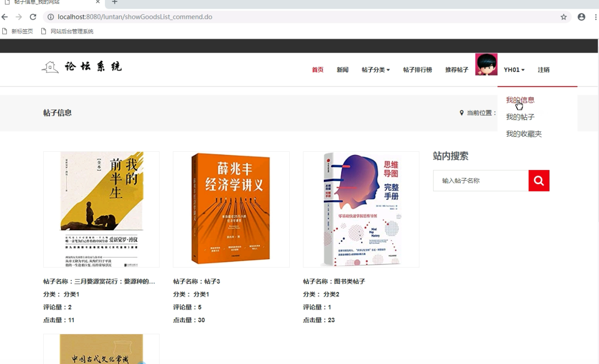Screen dimensions: 599x364
Task: Click the browser forward arrow
Action: click(19, 17)
